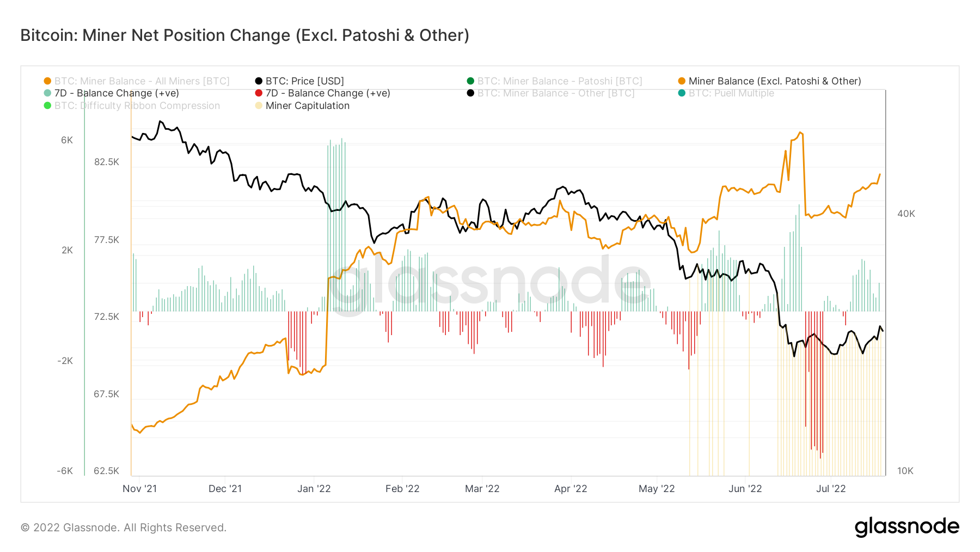Toggle the "BTC: Miner Balance - All Miners [BTC]" series label

pos(142,81)
